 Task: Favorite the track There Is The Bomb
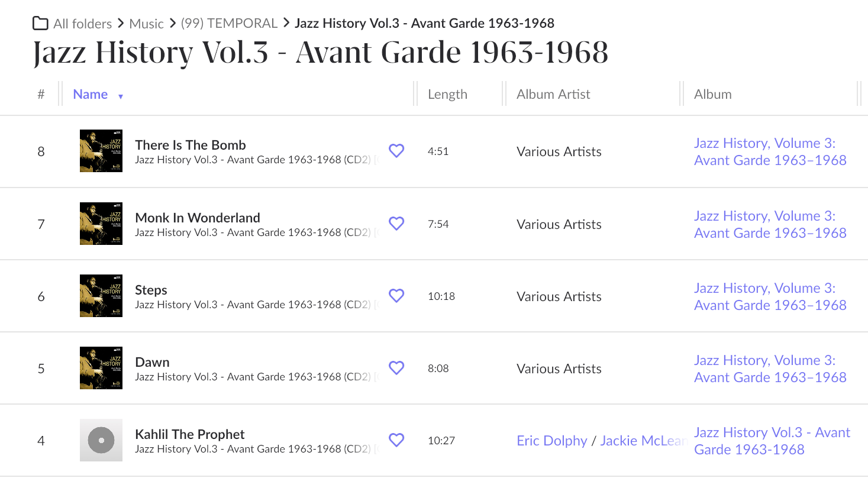pyautogui.click(x=396, y=151)
